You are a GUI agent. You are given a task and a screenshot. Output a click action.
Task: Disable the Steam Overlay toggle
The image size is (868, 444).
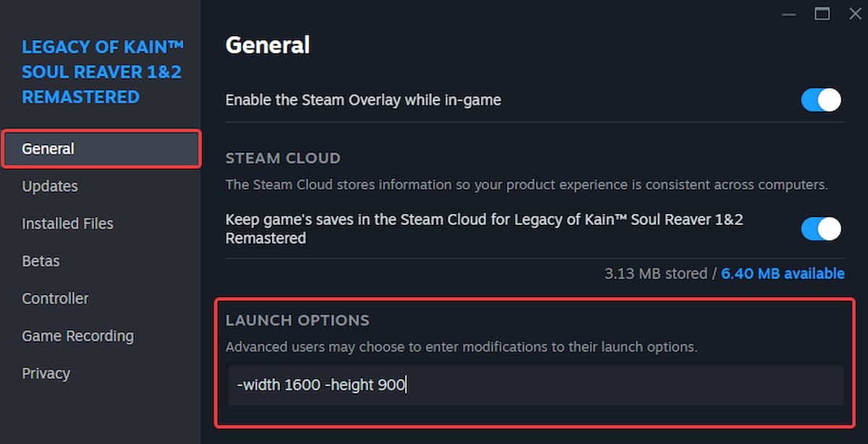821,100
